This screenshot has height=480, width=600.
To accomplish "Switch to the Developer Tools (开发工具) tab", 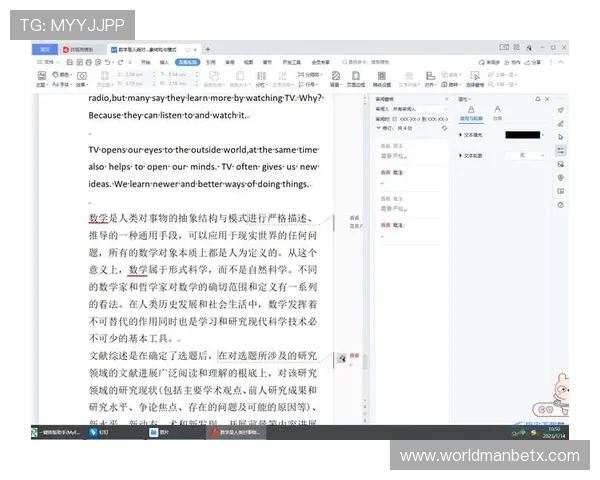I will coord(292,62).
